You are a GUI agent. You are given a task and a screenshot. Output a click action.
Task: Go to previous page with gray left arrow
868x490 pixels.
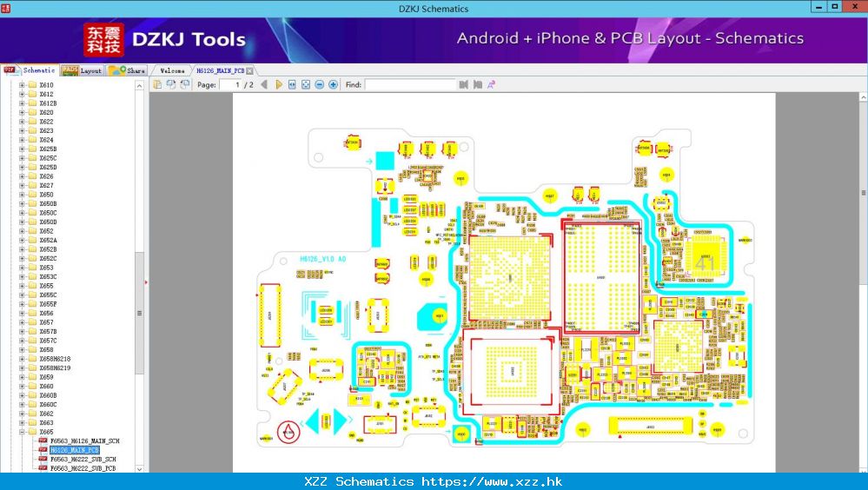tap(264, 85)
